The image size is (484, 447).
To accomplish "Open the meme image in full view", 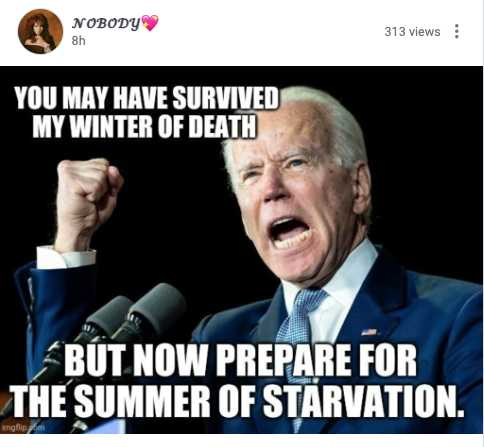I will (x=242, y=250).
